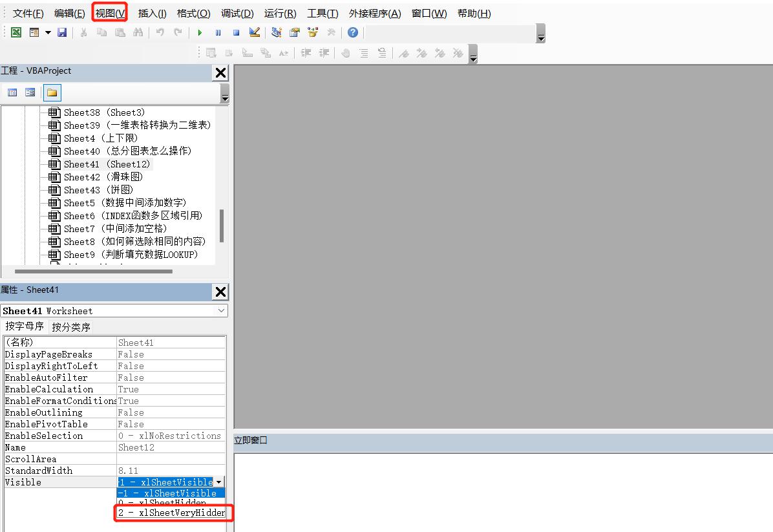The width and height of the screenshot is (773, 532).
Task: Click the Paste clipboard icon
Action: coord(120,32)
